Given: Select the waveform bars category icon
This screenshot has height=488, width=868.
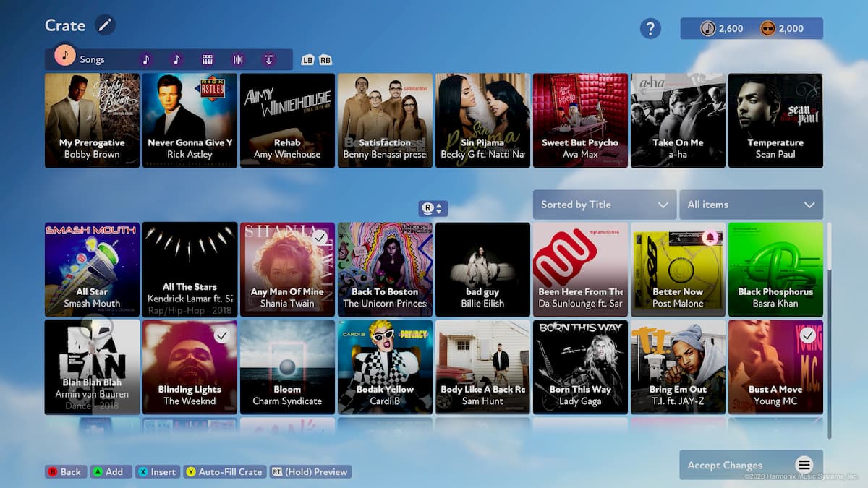Looking at the screenshot, I should [x=238, y=59].
